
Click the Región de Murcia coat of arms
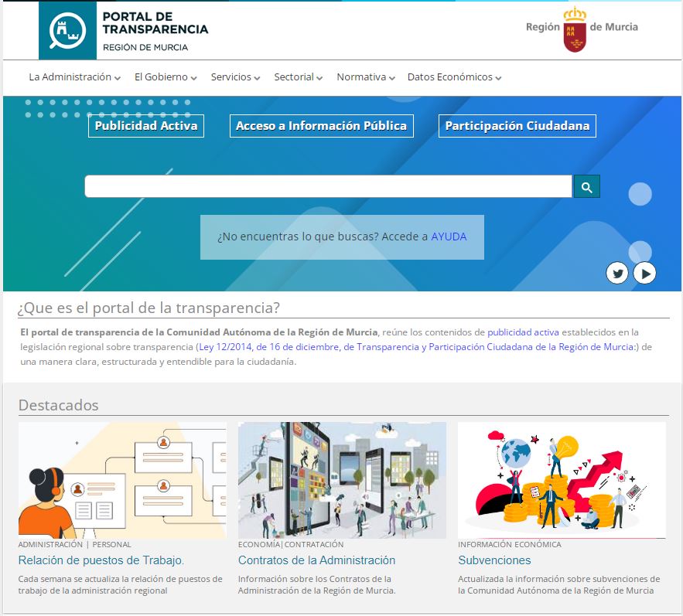(575, 29)
